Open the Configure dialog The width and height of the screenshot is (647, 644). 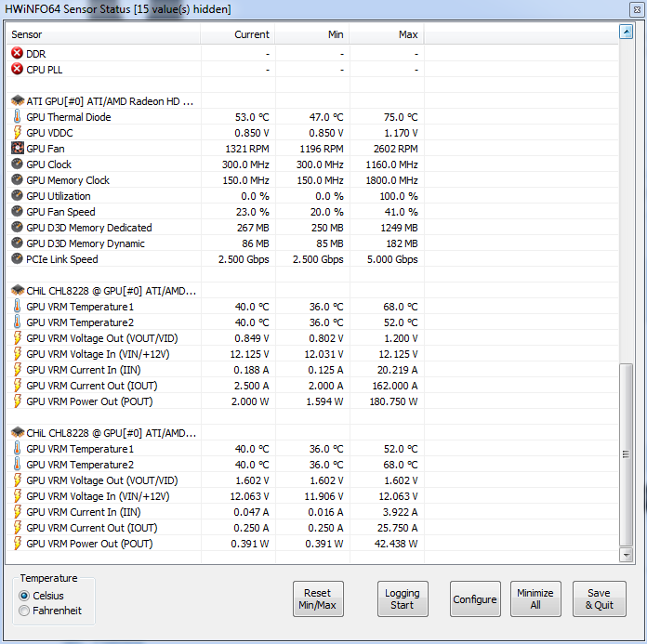tap(475, 598)
